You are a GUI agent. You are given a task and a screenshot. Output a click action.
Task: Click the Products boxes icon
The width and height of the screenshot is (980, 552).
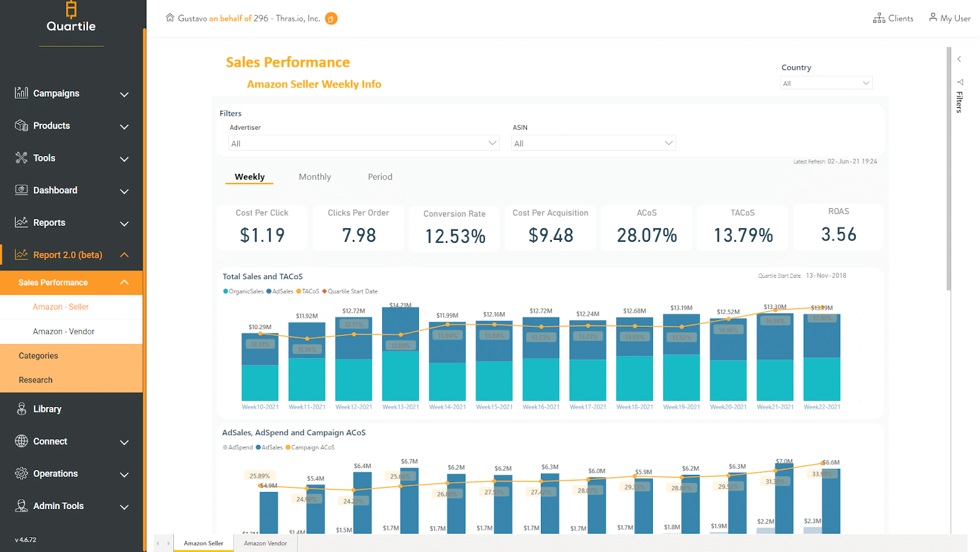point(21,125)
